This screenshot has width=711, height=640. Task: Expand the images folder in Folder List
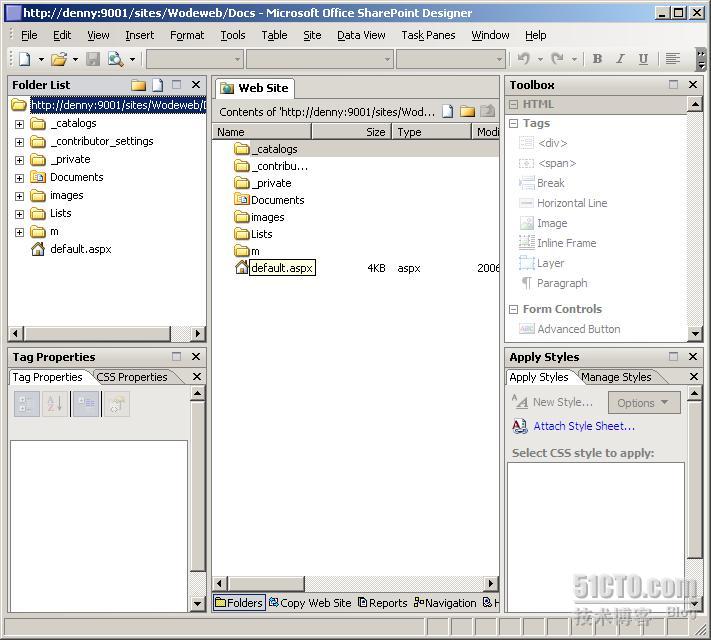click(x=19, y=196)
